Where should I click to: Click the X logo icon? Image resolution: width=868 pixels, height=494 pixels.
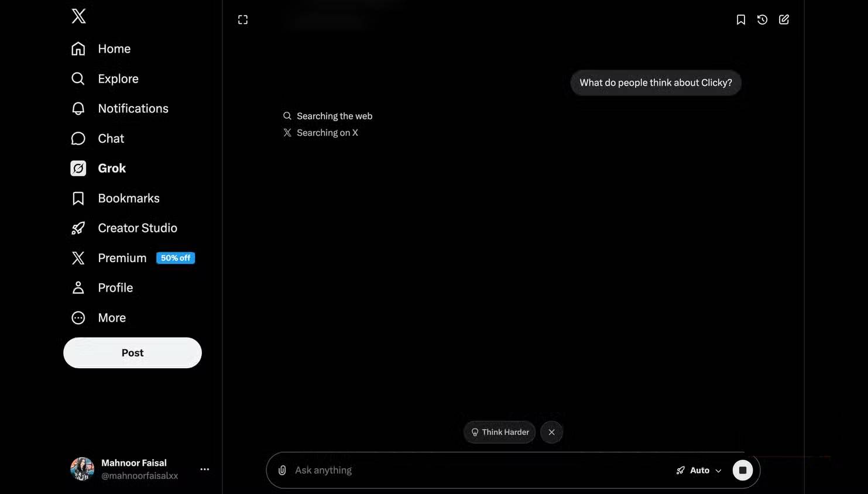(x=78, y=16)
